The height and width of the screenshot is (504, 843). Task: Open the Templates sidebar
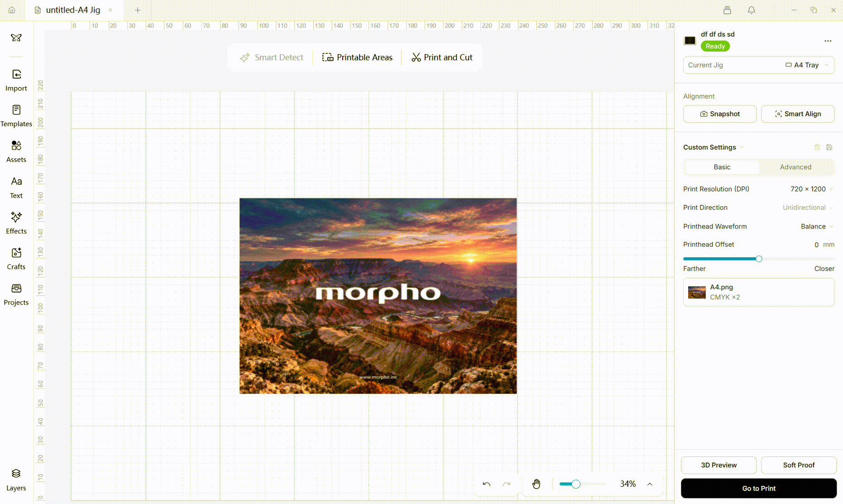16,116
